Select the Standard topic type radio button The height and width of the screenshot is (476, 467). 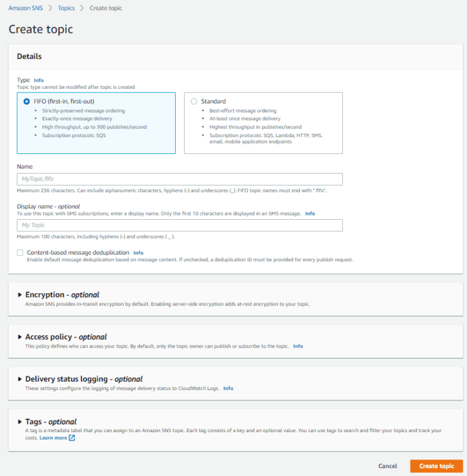click(194, 102)
